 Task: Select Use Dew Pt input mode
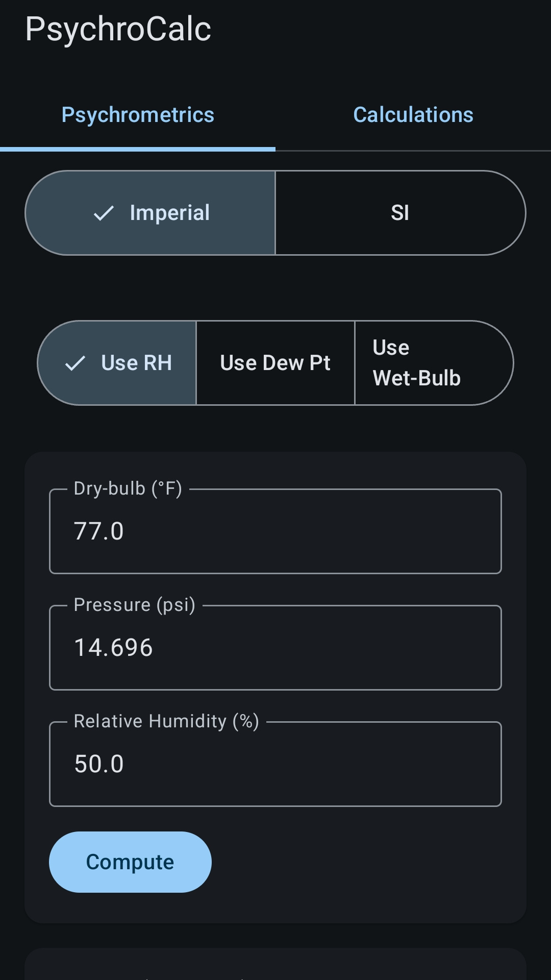coord(275,362)
